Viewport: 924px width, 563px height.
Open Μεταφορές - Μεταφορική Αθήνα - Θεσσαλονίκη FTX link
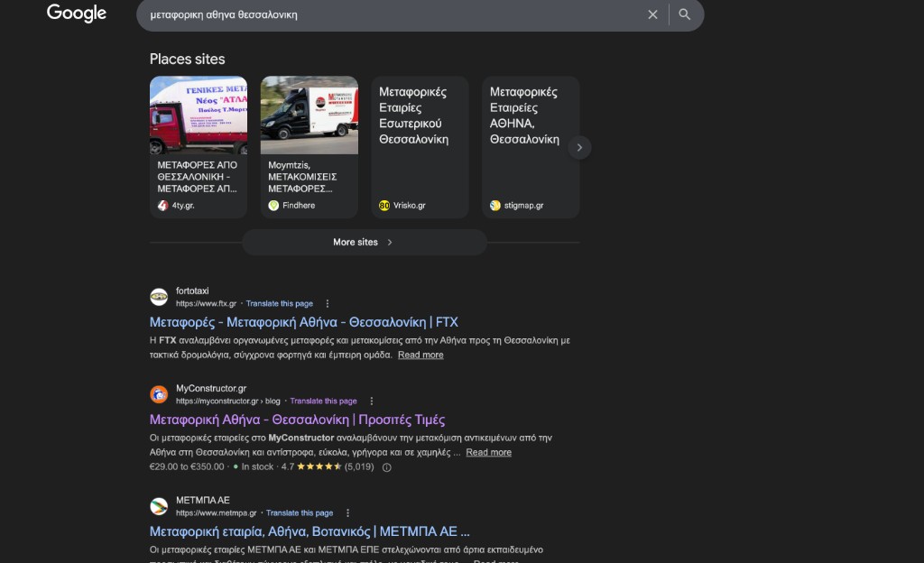(304, 322)
